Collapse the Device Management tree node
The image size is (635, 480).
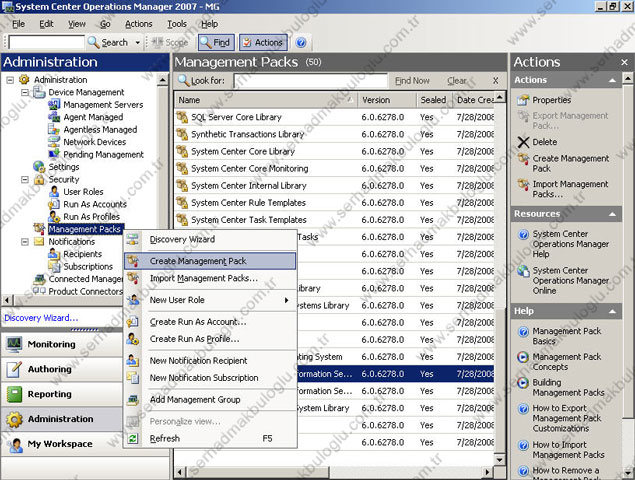(25, 92)
